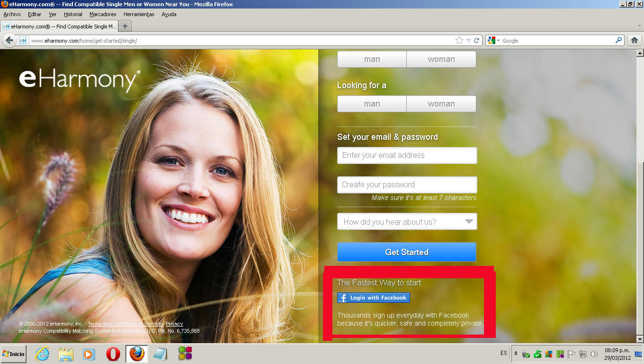Click the green squares tray icon

point(560,354)
